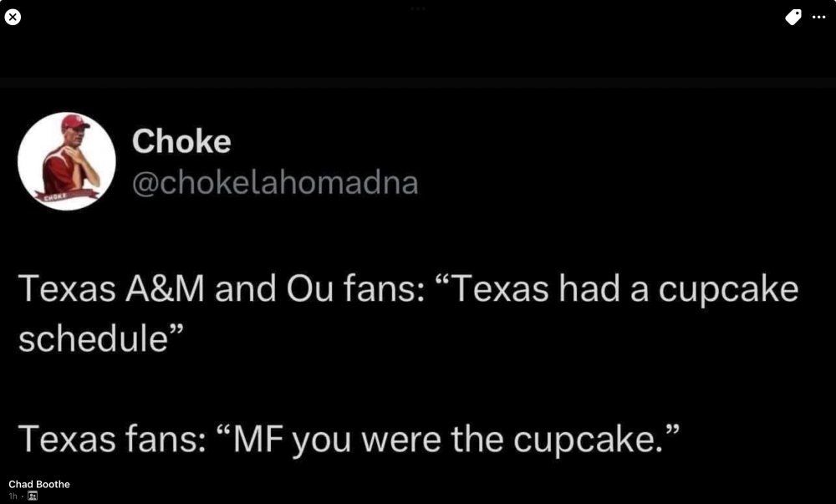The height and width of the screenshot is (504, 836).
Task: Close the photo viewer
Action: (12, 18)
